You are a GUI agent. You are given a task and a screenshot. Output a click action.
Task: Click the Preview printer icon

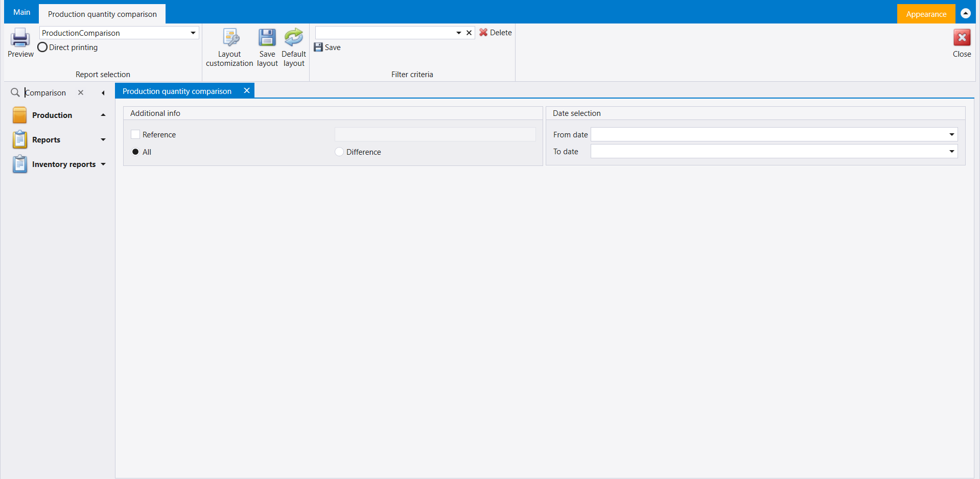tap(20, 38)
